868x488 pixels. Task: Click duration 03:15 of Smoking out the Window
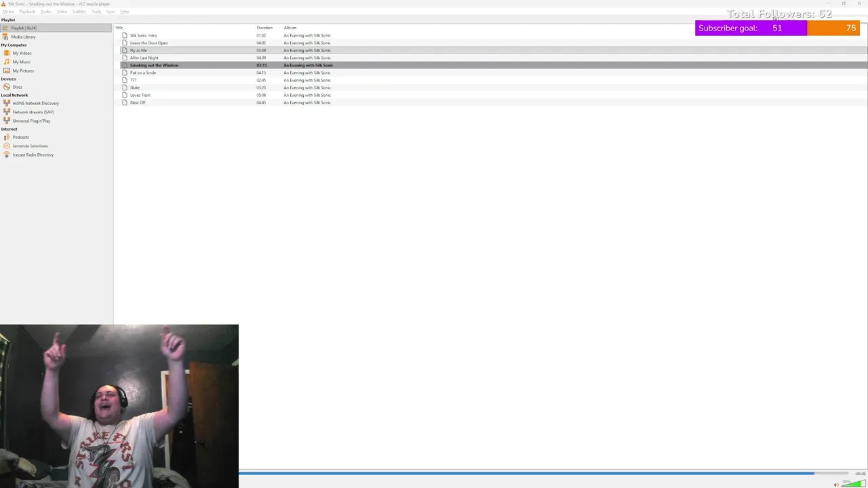pyautogui.click(x=261, y=65)
